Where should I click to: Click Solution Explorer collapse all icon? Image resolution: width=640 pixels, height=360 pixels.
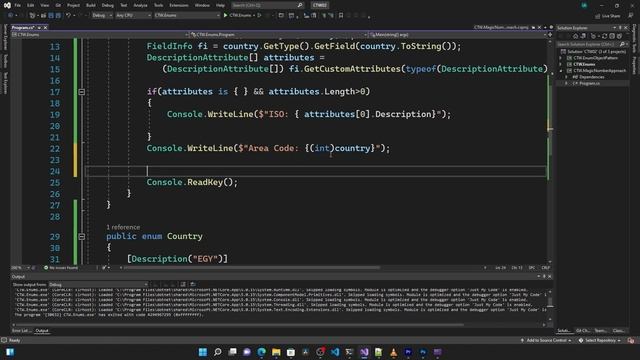[x=612, y=36]
